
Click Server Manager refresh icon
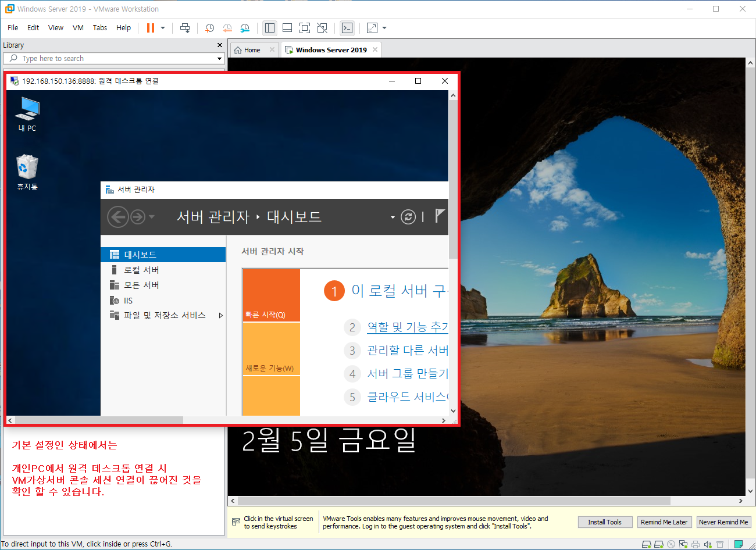(408, 217)
